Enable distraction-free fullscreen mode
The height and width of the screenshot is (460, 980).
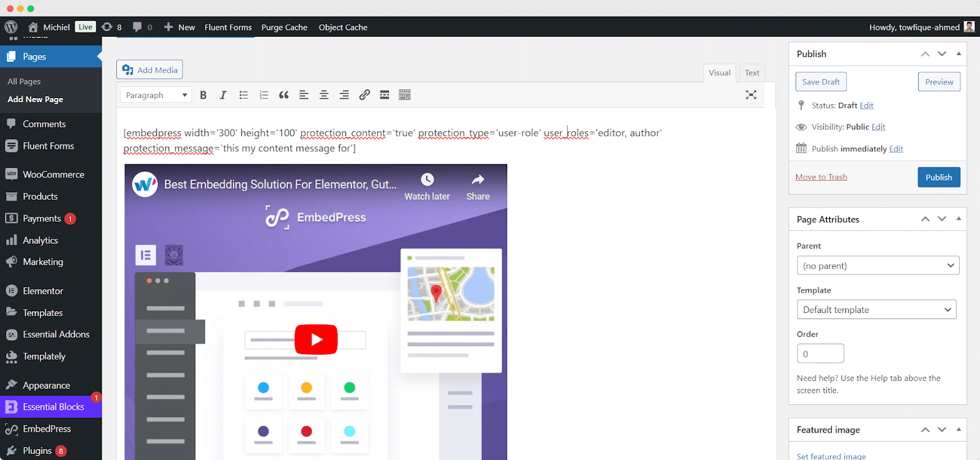pos(751,95)
